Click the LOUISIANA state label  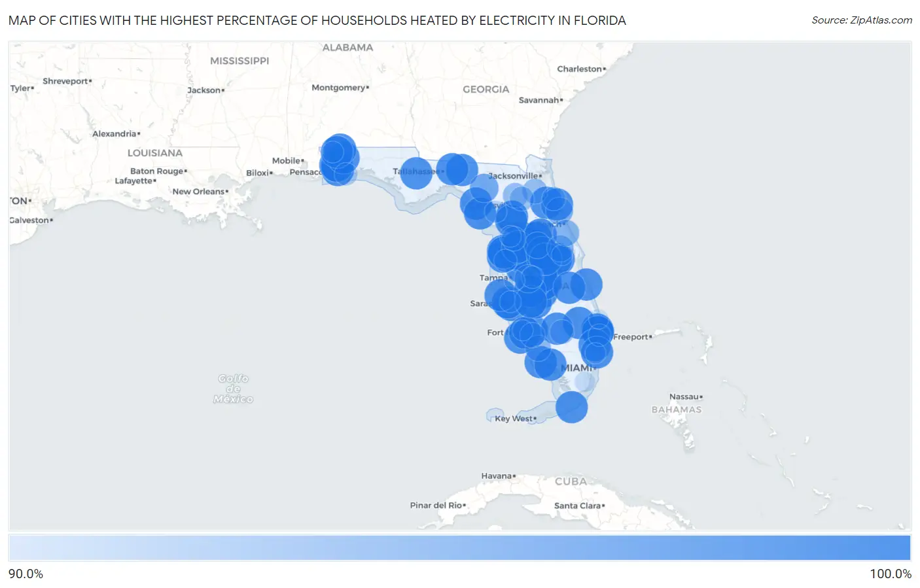pyautogui.click(x=155, y=153)
